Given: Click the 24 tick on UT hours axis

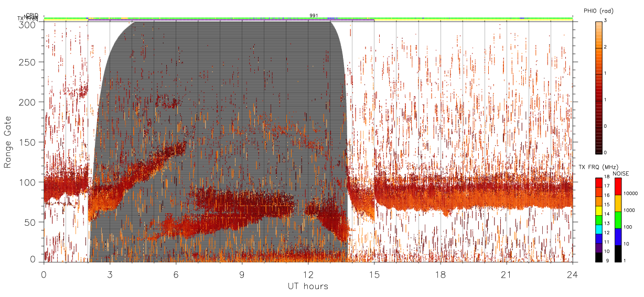Looking at the screenshot, I should [x=572, y=274].
